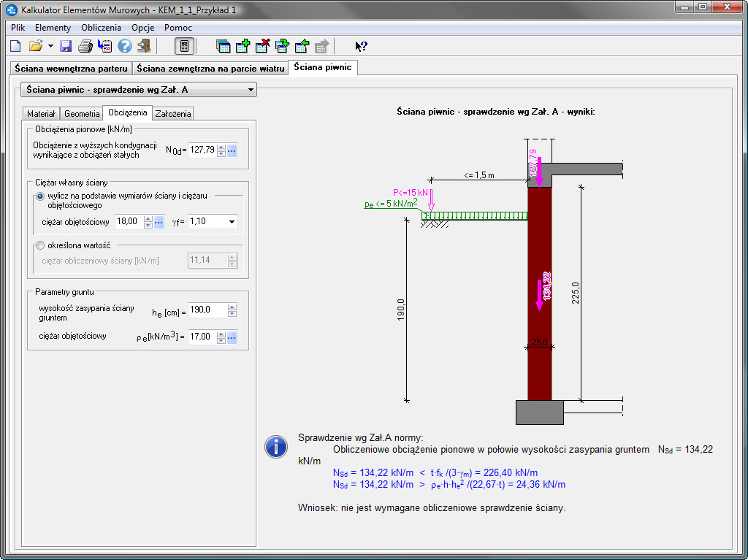Viewport: 748px width, 560px height.
Task: Open the 'Ściana wewnętrzna parteru' tab
Action: click(x=71, y=68)
